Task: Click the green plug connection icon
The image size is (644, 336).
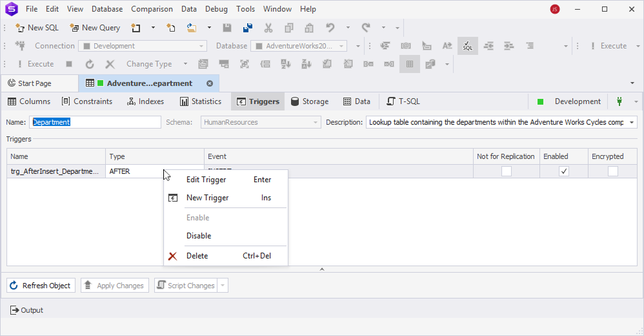Action: click(x=619, y=101)
